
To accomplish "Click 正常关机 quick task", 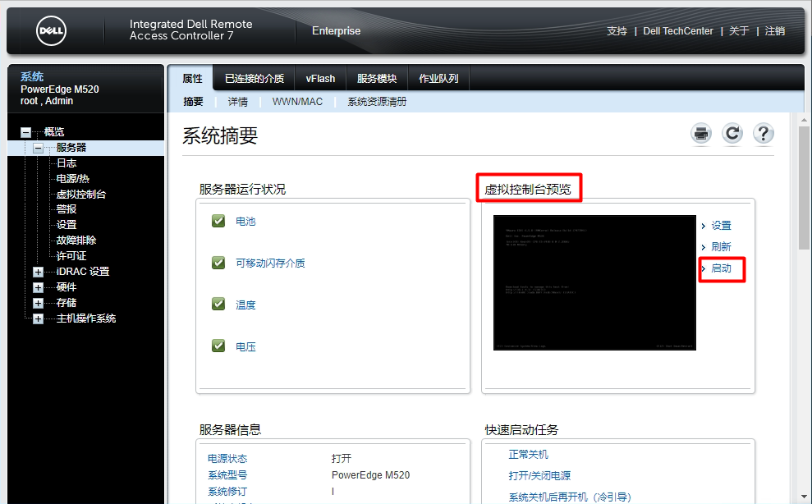I will pos(528,454).
